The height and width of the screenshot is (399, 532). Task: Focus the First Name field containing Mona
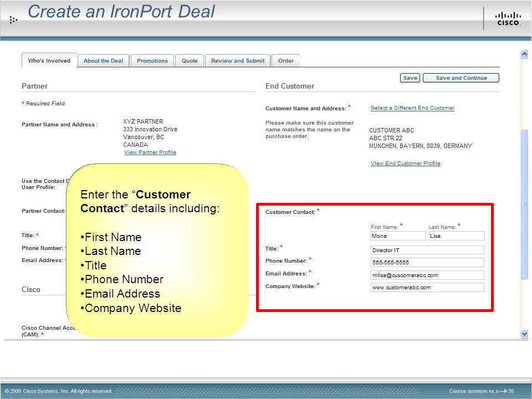pyautogui.click(x=398, y=236)
